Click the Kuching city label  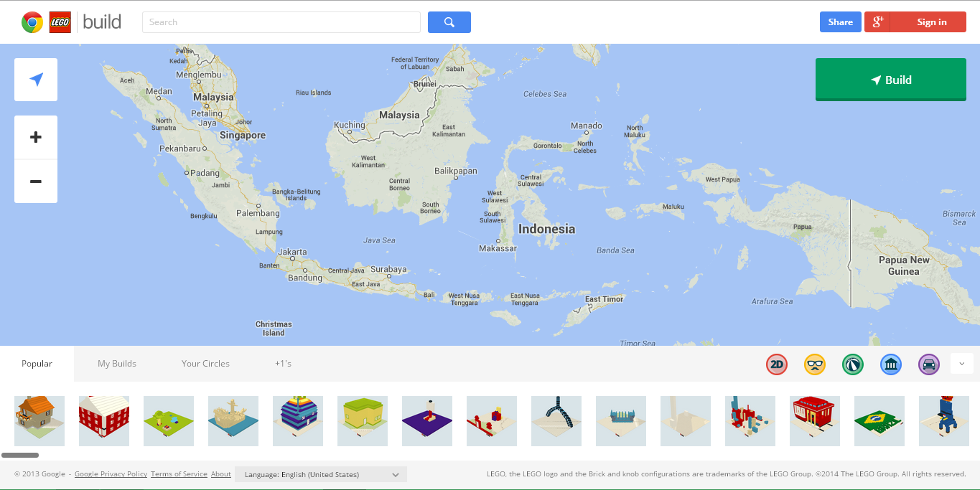pos(350,125)
